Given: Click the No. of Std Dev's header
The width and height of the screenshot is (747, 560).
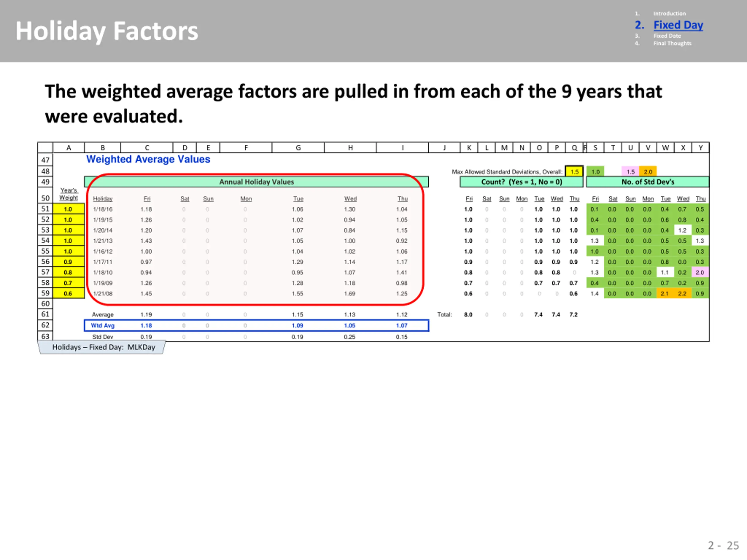Looking at the screenshot, I should (x=648, y=182).
